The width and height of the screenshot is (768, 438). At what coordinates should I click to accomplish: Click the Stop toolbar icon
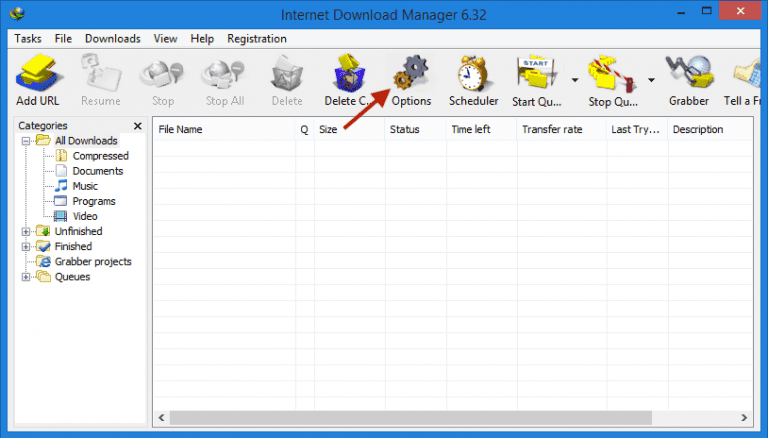162,76
